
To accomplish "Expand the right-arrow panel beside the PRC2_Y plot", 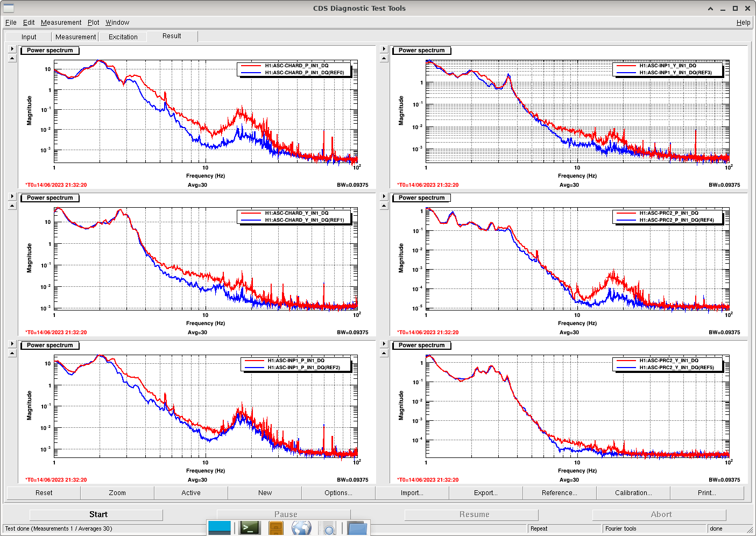I will [384, 344].
